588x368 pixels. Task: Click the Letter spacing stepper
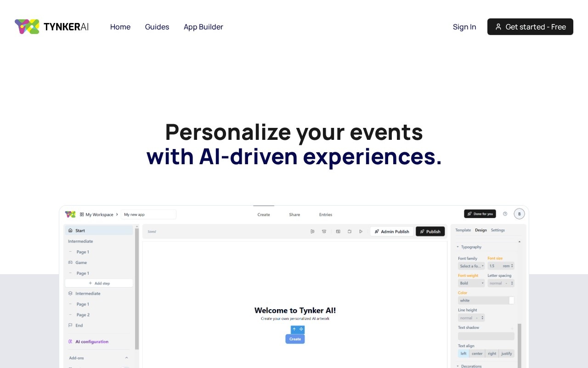512,283
